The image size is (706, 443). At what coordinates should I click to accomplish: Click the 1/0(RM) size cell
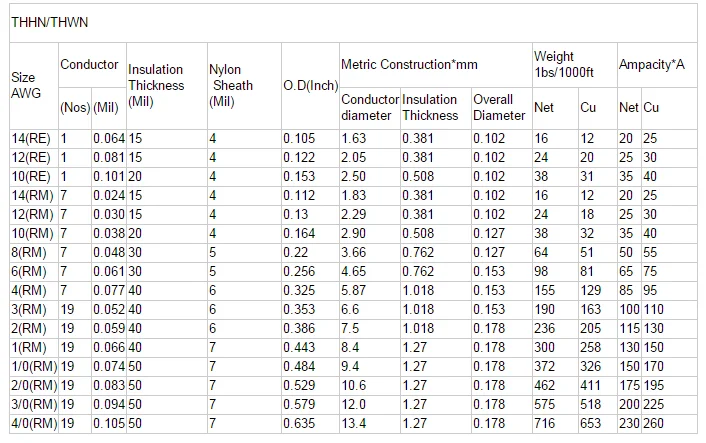(34, 367)
